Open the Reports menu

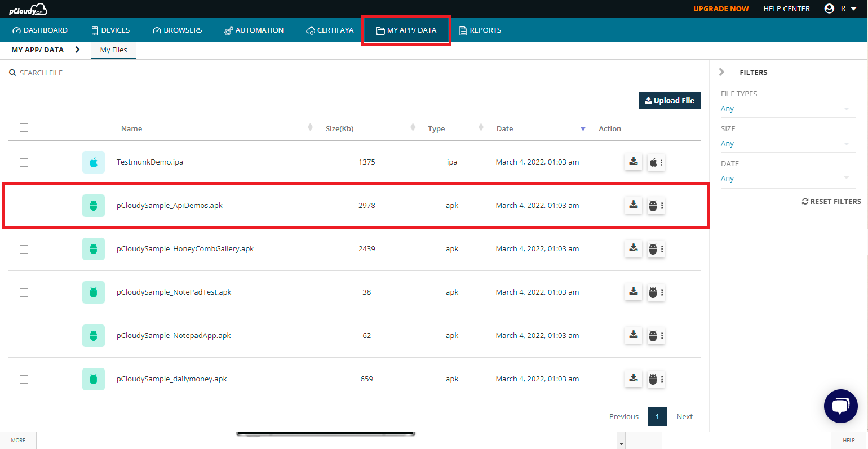pos(480,30)
